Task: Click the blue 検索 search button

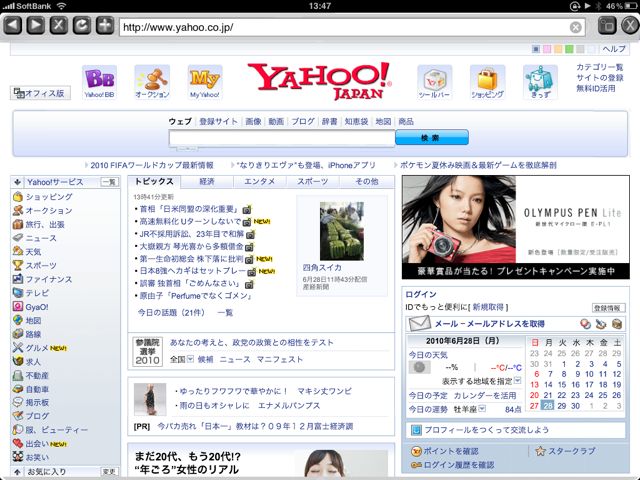Action: pos(432,138)
